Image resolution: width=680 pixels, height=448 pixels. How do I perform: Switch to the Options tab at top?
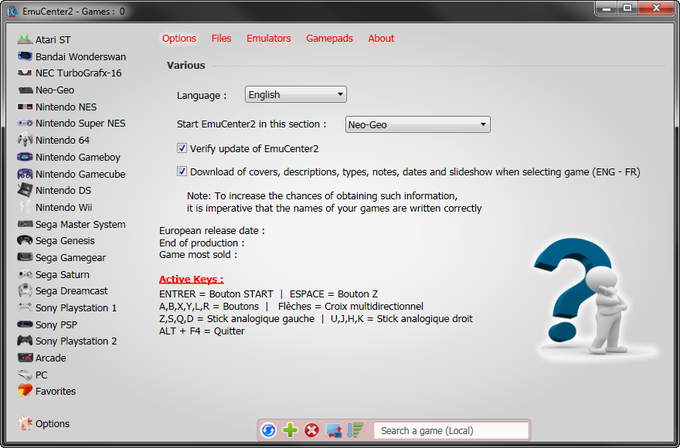[179, 38]
